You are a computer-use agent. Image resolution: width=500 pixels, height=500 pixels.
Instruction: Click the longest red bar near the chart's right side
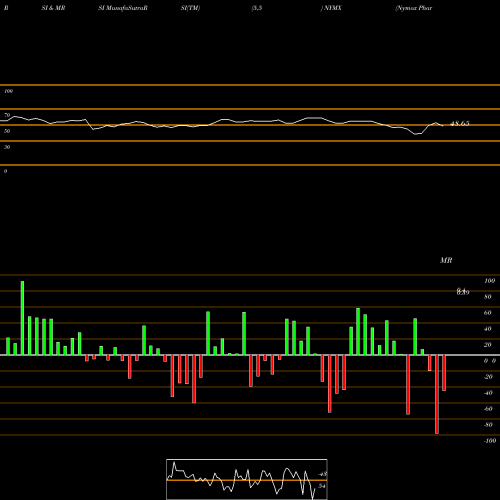[x=437, y=394]
